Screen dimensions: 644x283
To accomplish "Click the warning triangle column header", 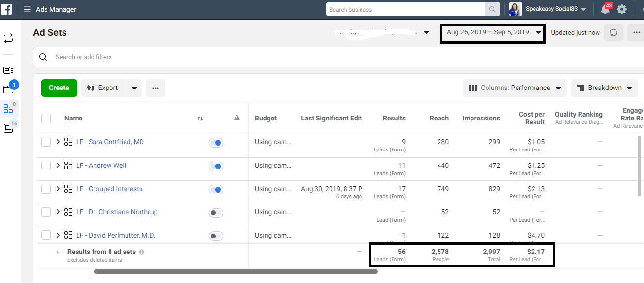I will pos(237,118).
